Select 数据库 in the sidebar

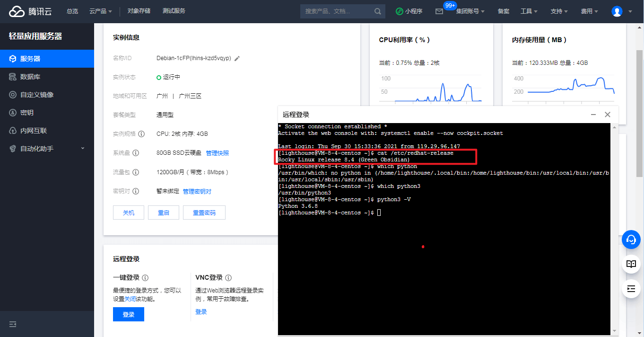click(x=47, y=77)
